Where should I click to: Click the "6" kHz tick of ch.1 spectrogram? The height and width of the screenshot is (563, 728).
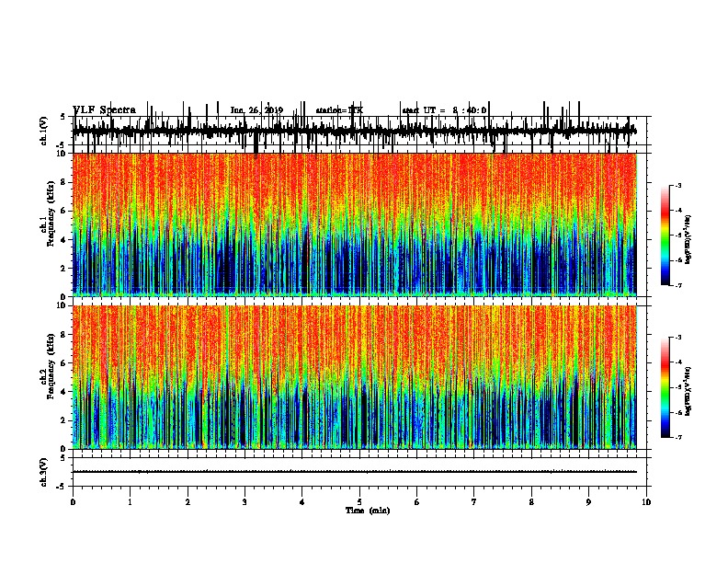point(63,211)
